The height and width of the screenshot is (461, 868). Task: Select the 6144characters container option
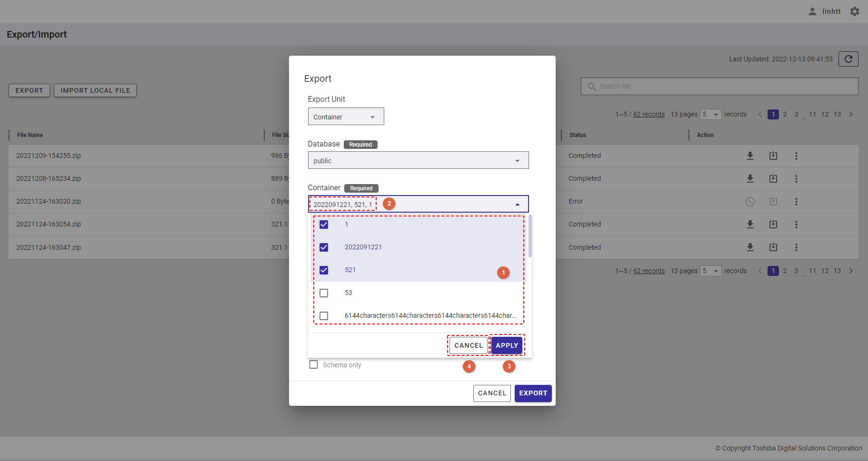click(324, 316)
